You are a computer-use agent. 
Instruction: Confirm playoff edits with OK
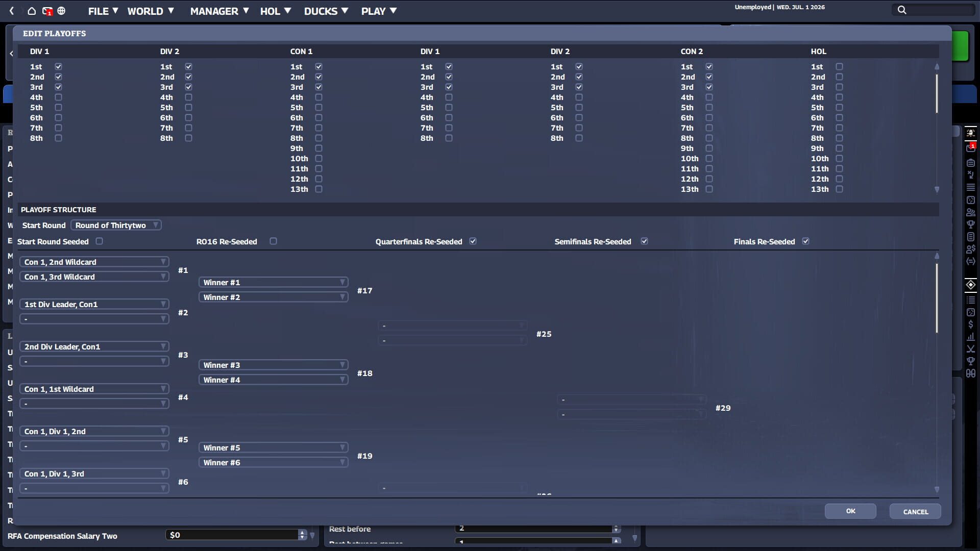coord(850,511)
